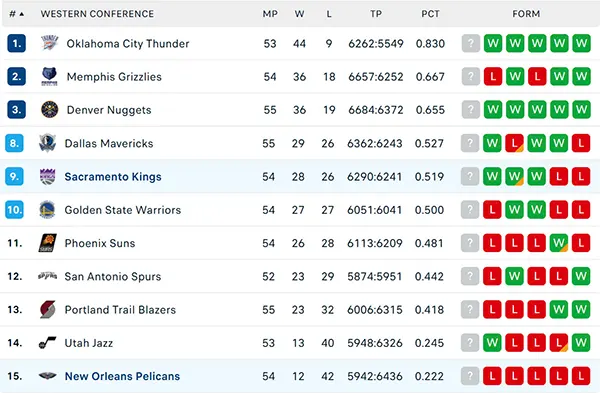Sort table by MP column header
This screenshot has height=393, width=600.
[x=270, y=14]
